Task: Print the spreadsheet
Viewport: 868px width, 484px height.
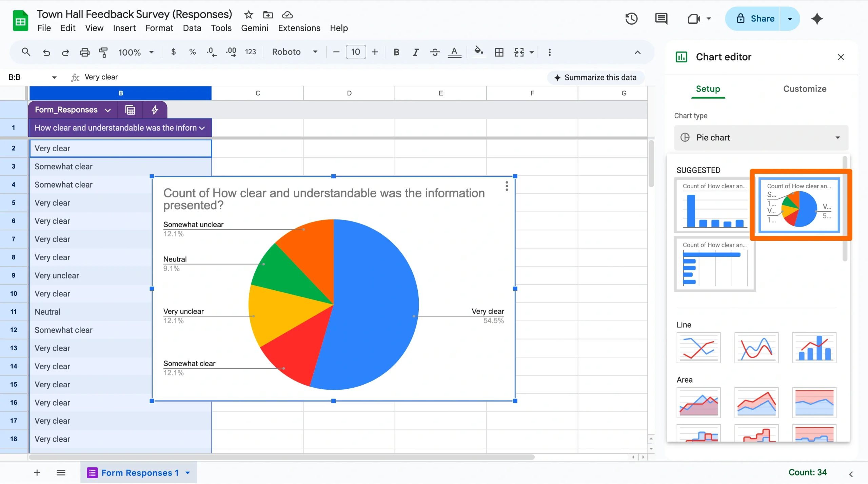Action: click(x=84, y=52)
